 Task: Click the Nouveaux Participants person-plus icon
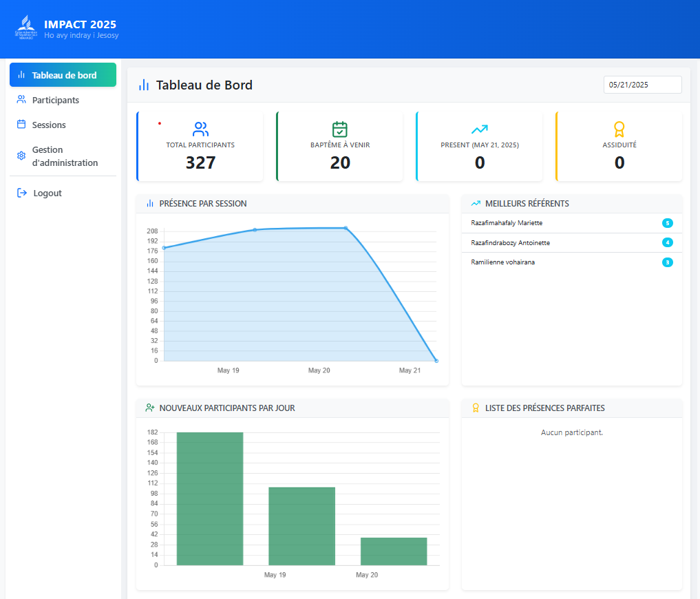pos(149,408)
